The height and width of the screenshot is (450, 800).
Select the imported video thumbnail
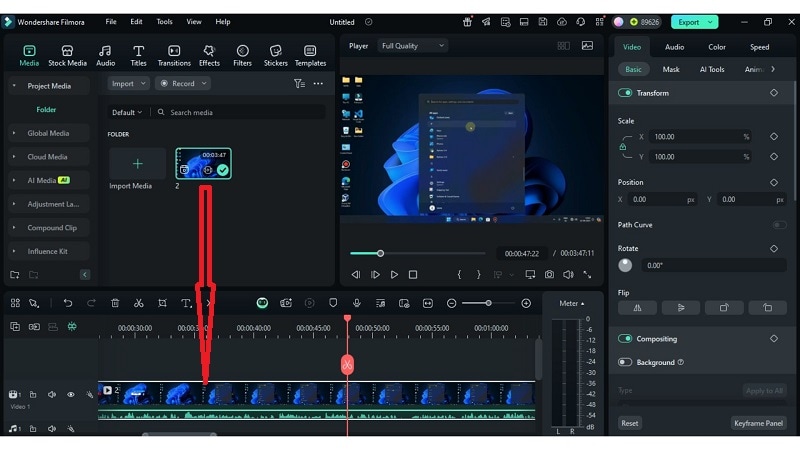[204, 164]
